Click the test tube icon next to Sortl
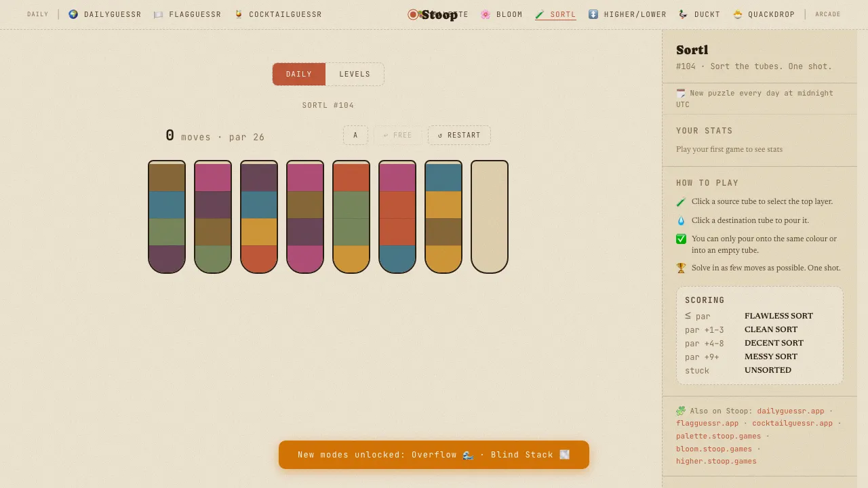This screenshot has height=488, width=868. coord(540,14)
